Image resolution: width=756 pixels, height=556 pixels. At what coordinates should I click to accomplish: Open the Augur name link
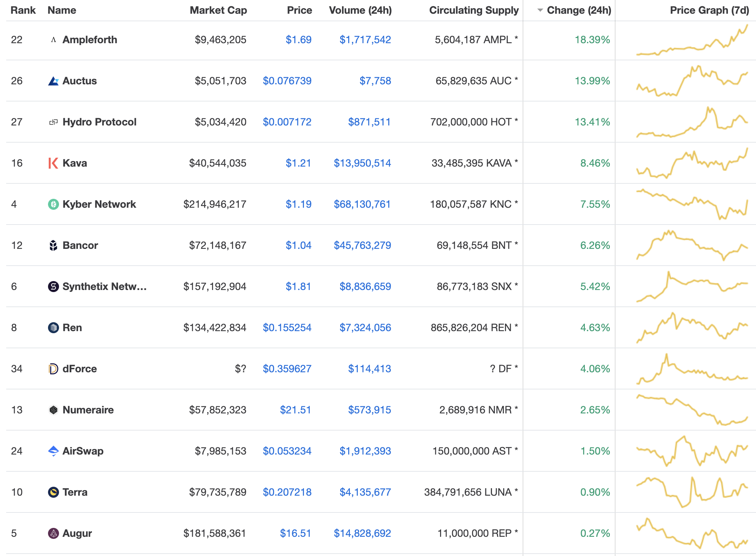point(77,533)
